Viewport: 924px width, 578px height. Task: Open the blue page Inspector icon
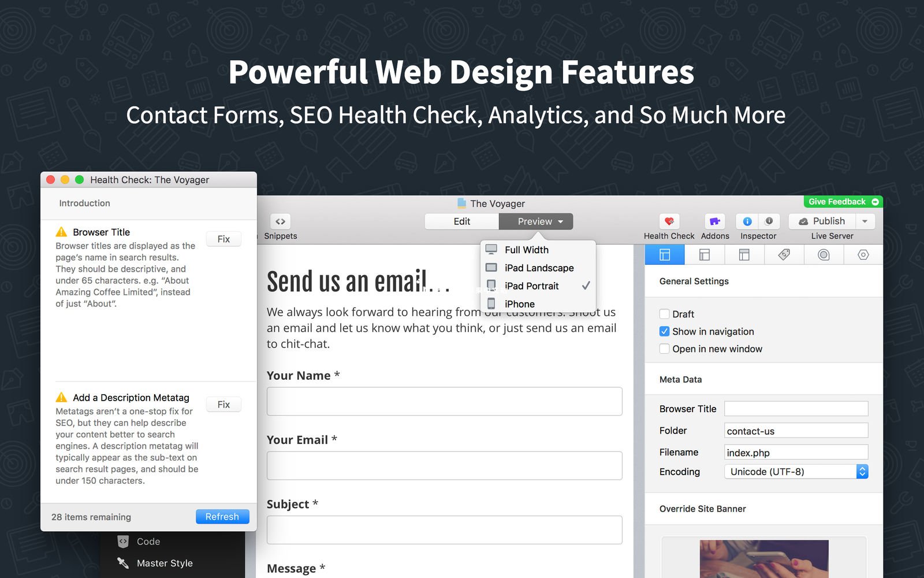(747, 221)
